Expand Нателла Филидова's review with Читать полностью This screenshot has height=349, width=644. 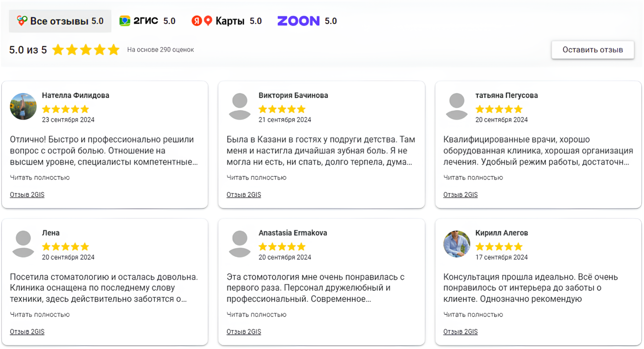[x=40, y=177]
